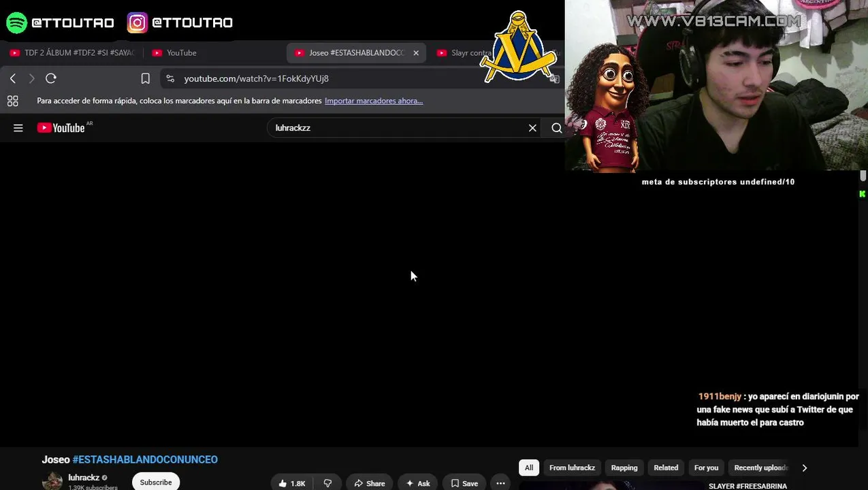
Task: Select the Joseo #ESTASHABLANDOCO tab
Action: tap(355, 53)
